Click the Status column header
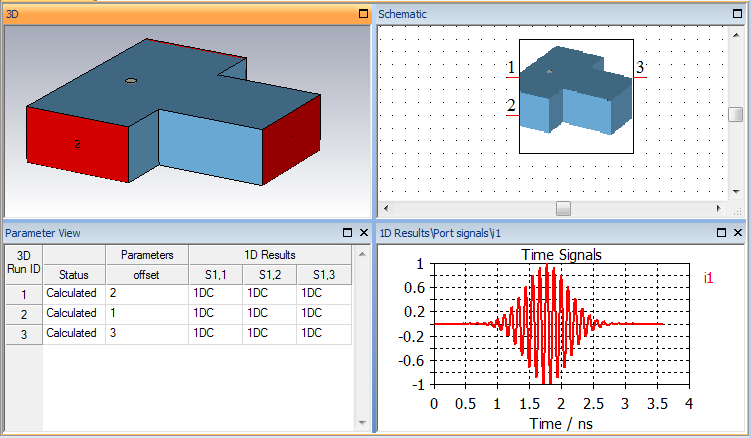This screenshot has height=438, width=751. [x=74, y=275]
